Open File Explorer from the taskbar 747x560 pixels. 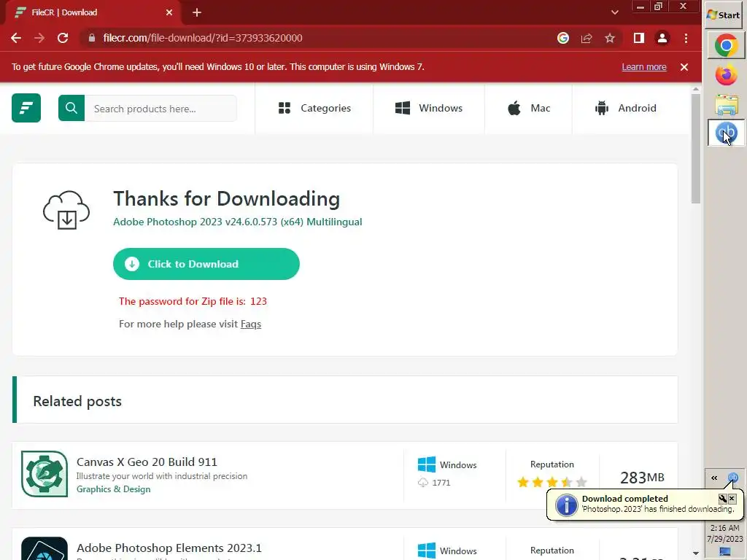(x=726, y=104)
